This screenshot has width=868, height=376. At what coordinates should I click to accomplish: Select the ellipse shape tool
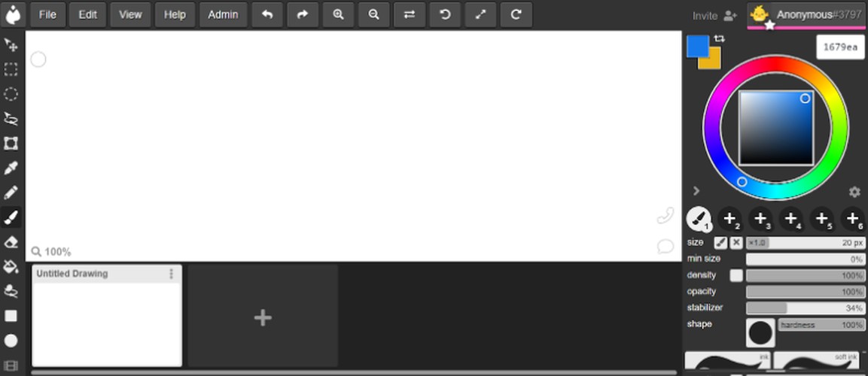11,341
